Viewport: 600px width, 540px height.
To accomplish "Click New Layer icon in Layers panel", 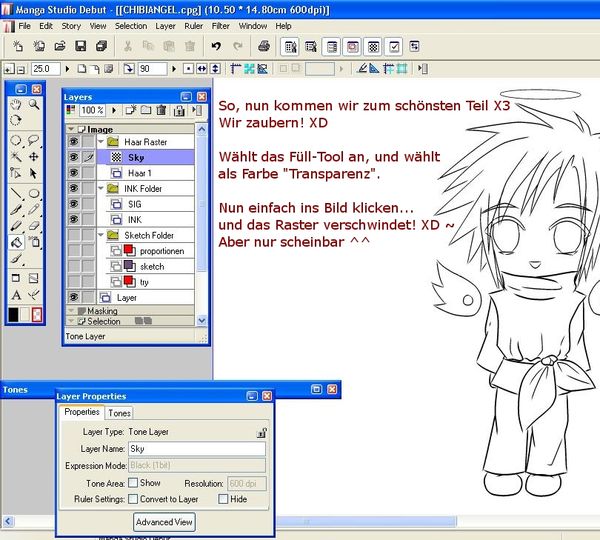I will pos(131,110).
